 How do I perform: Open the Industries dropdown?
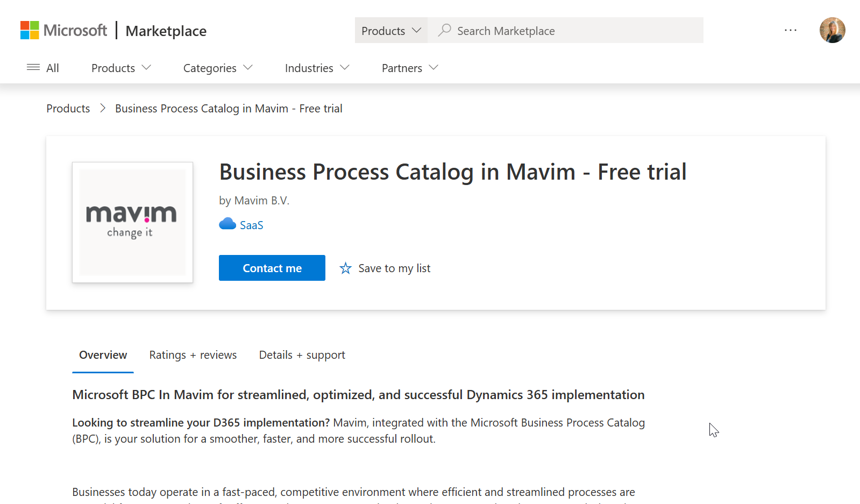tap(316, 68)
